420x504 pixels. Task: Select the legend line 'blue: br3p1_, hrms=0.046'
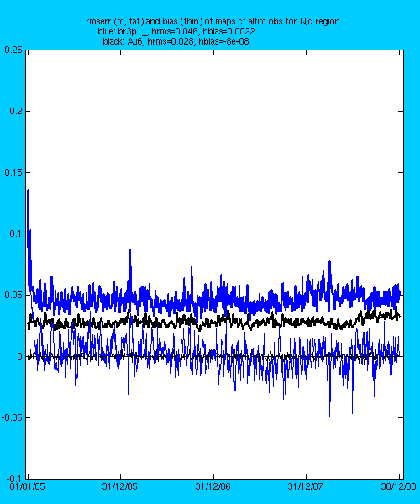click(176, 32)
